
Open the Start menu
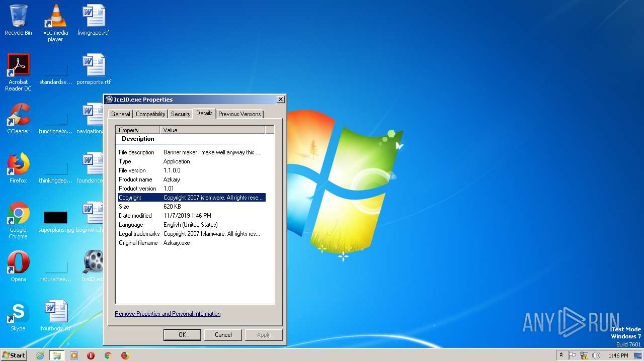pyautogui.click(x=14, y=355)
